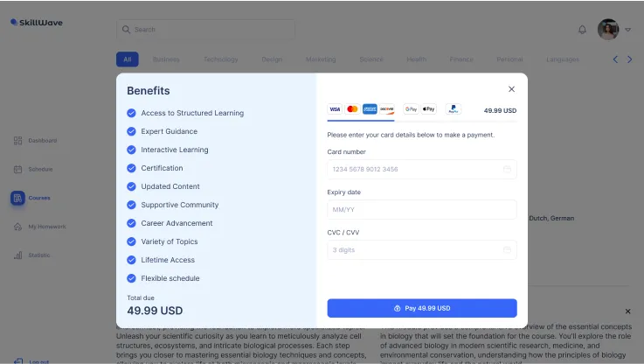Select American Express payment option
The image size is (644, 364).
pos(370,109)
